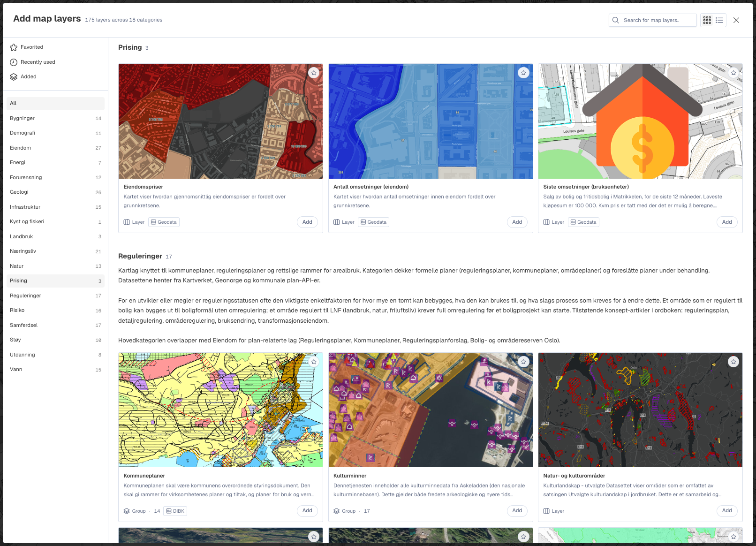Jump to Reguleringer category in sidebar
The width and height of the screenshot is (756, 546).
point(55,296)
